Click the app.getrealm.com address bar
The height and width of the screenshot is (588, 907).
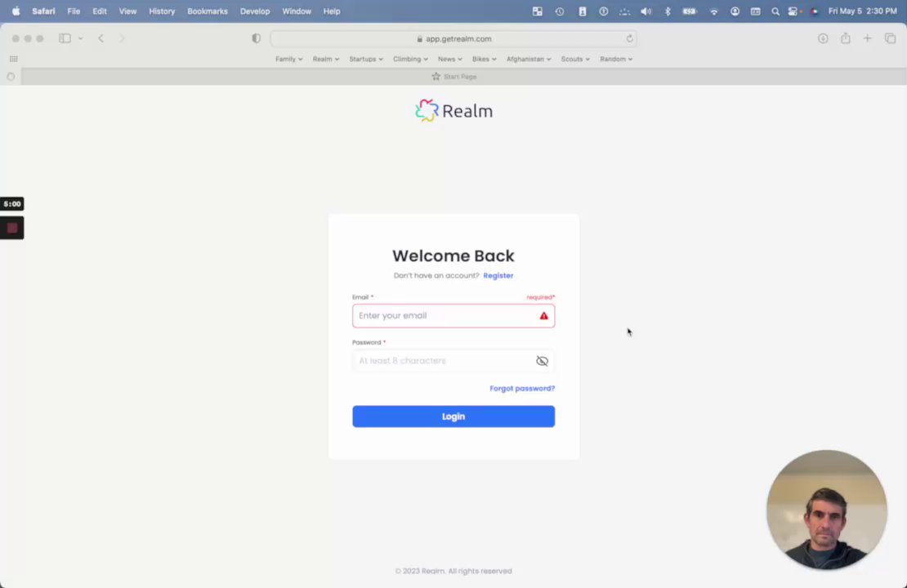point(453,38)
